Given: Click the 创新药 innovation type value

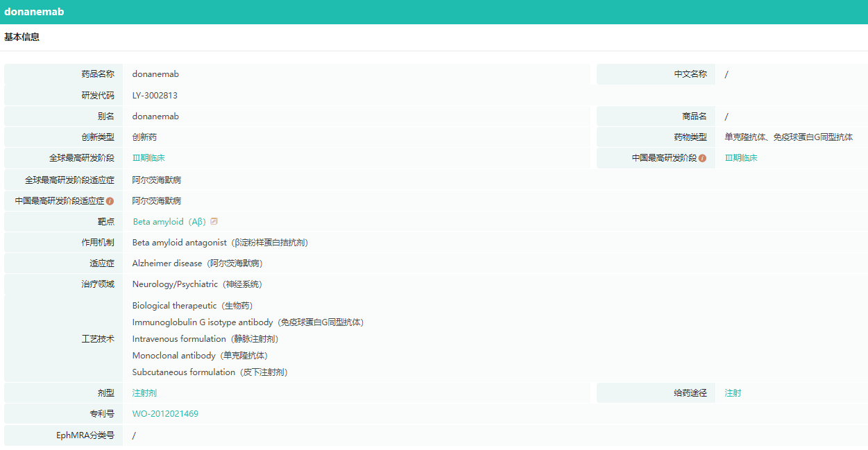Looking at the screenshot, I should pos(144,137).
